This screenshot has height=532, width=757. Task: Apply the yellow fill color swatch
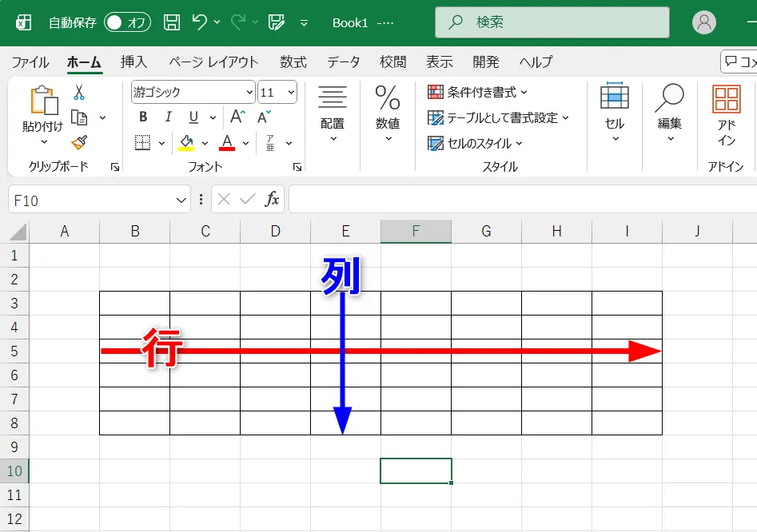coord(186,143)
